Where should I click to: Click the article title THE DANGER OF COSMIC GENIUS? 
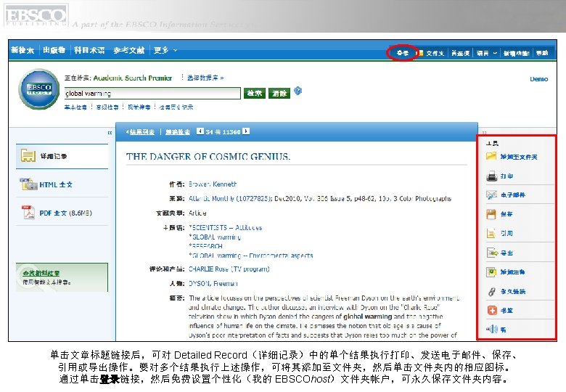coord(208,157)
